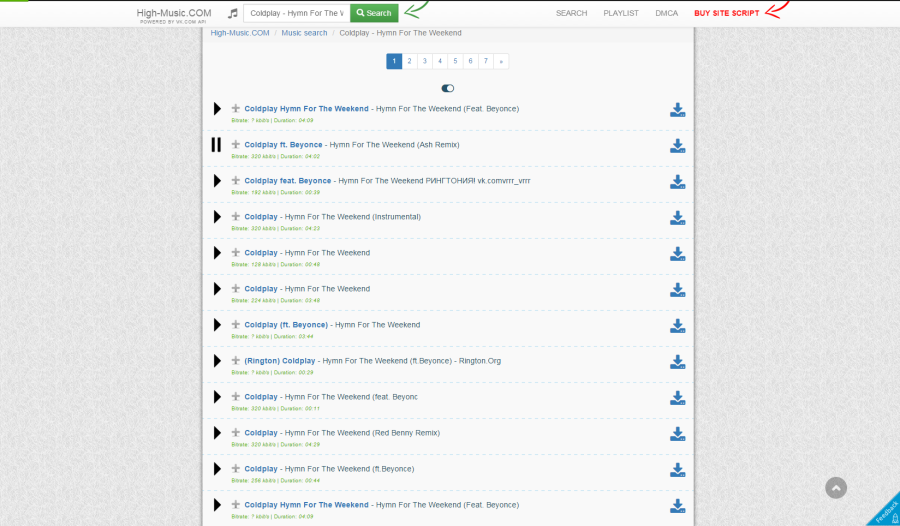Jump back to top with the round arrow button
This screenshot has height=526, width=900.
point(836,488)
